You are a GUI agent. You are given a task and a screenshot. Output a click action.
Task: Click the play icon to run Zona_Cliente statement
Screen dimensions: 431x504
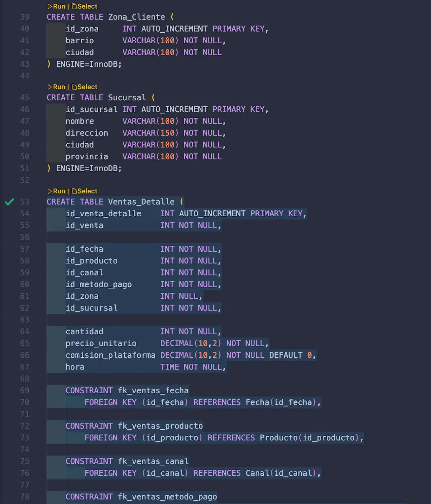pos(50,6)
